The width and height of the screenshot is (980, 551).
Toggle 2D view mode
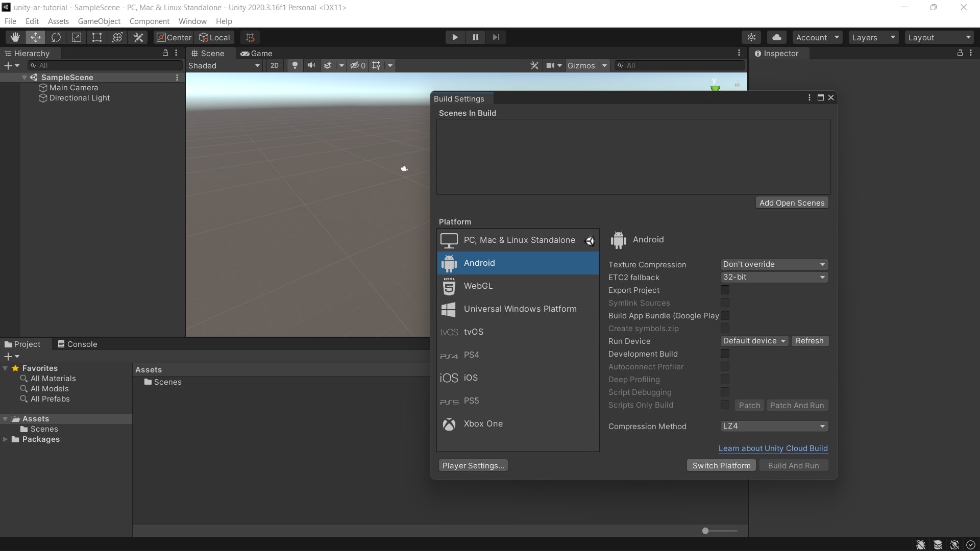[x=275, y=65]
